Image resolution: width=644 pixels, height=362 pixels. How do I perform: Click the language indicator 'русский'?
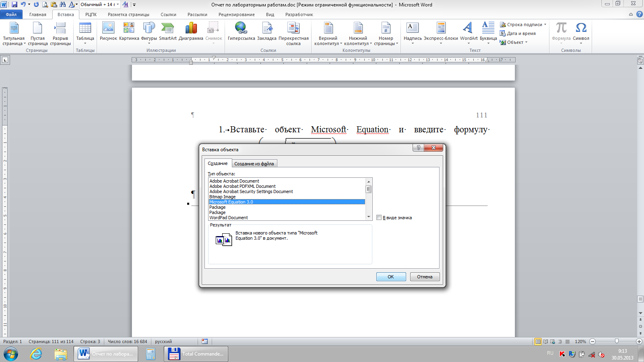pyautogui.click(x=163, y=341)
